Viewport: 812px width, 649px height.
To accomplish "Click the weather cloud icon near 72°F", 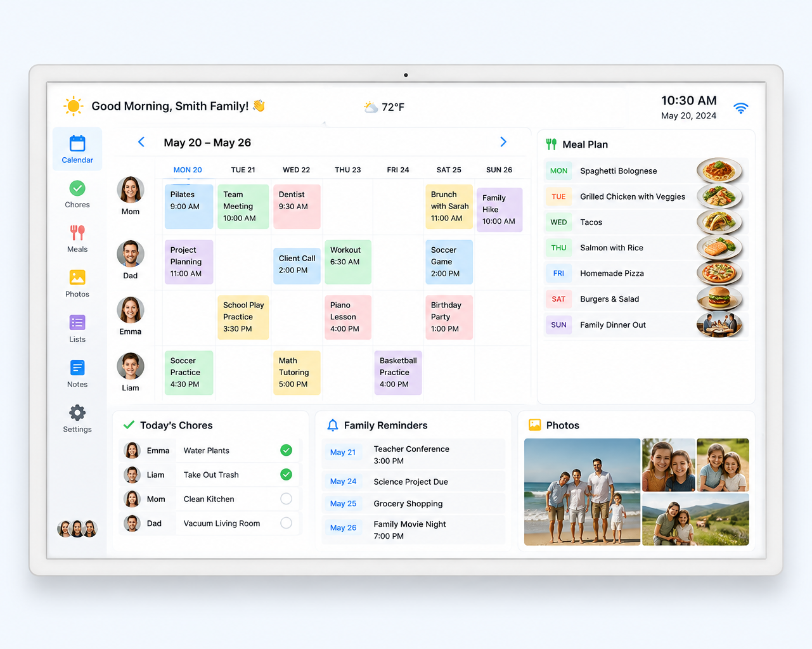I will 371,107.
